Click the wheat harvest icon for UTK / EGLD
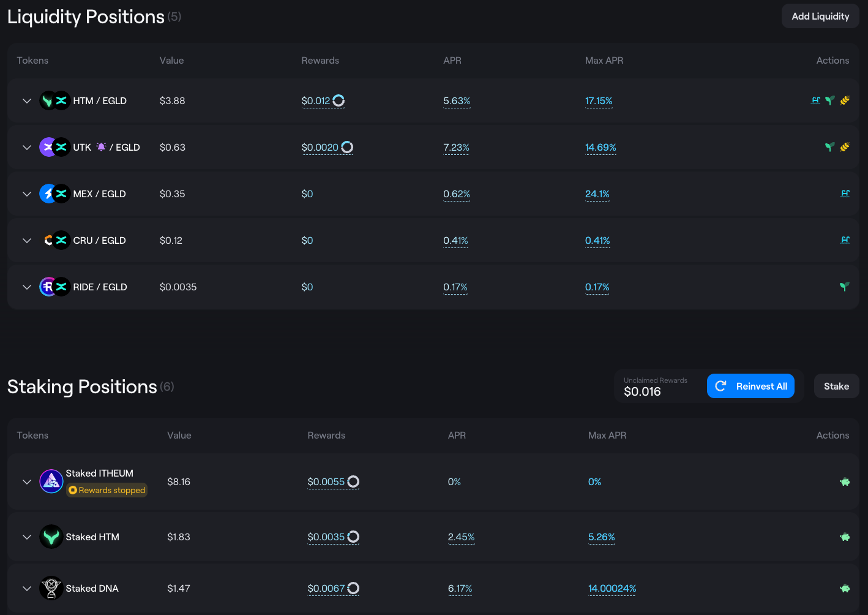The height and width of the screenshot is (615, 868). tap(845, 147)
